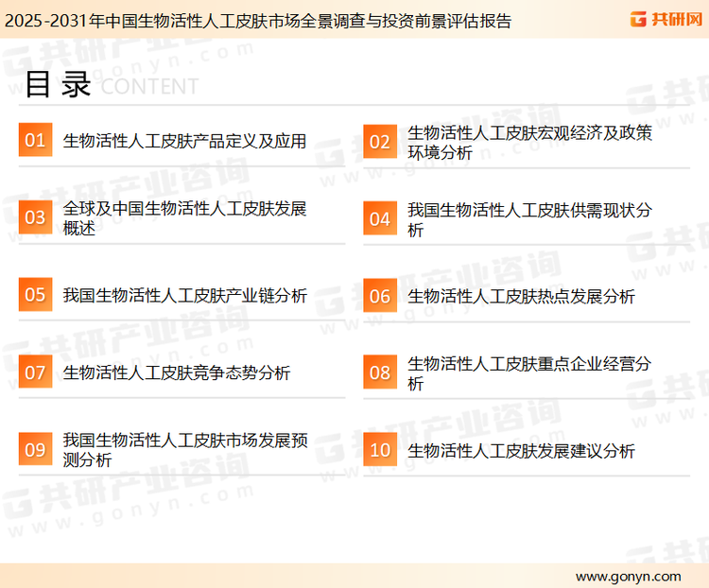This screenshot has width=709, height=588.
Task: Click the 共研网 logo at top right
Action: click(x=666, y=19)
